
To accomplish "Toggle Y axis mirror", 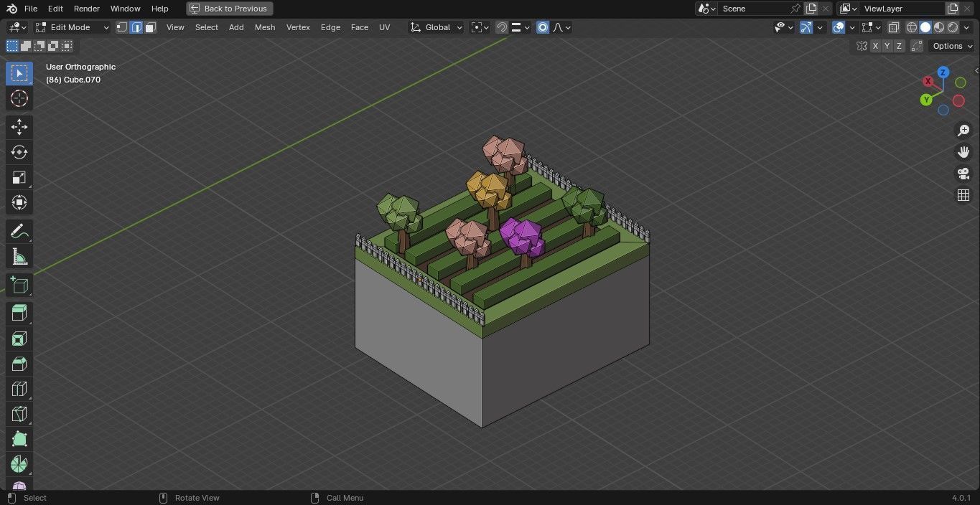I will 887,46.
